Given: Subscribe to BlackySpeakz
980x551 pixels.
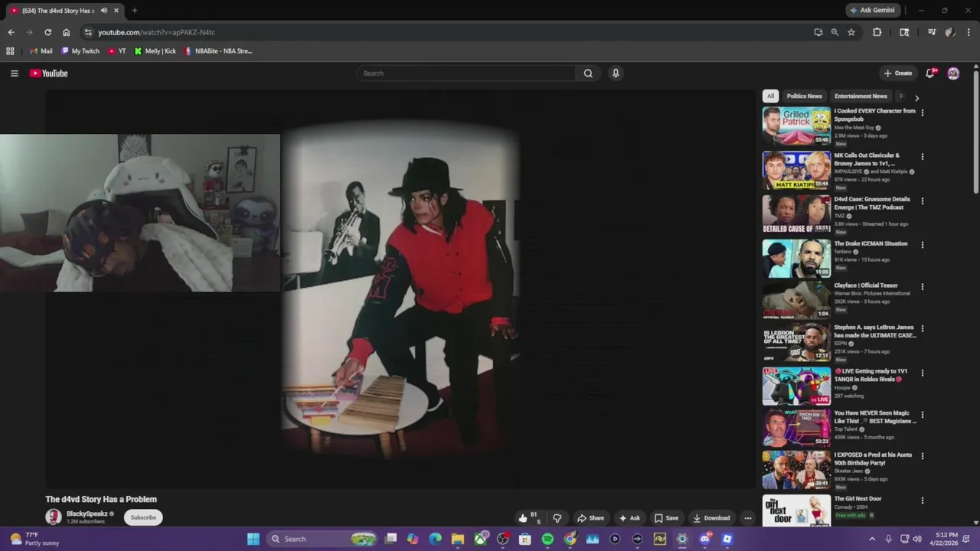Looking at the screenshot, I should coord(143,517).
